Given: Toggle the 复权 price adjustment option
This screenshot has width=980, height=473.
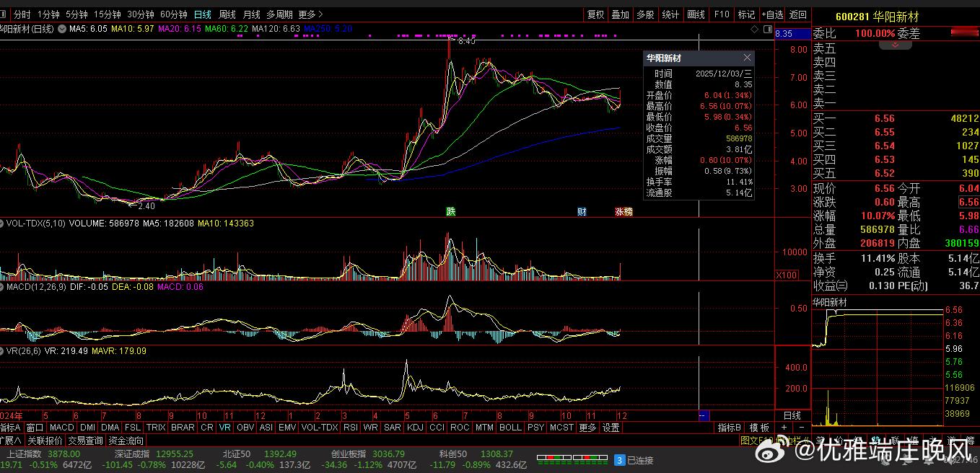Looking at the screenshot, I should tap(595, 14).
